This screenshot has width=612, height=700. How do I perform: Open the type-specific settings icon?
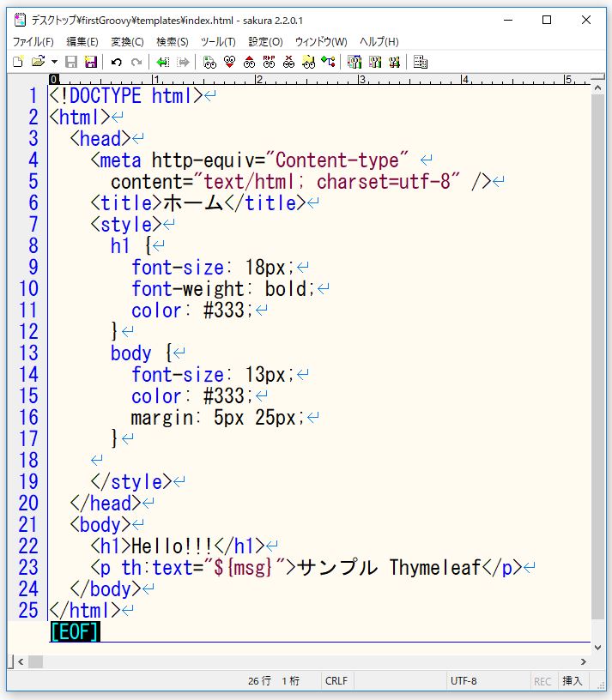coord(375,62)
